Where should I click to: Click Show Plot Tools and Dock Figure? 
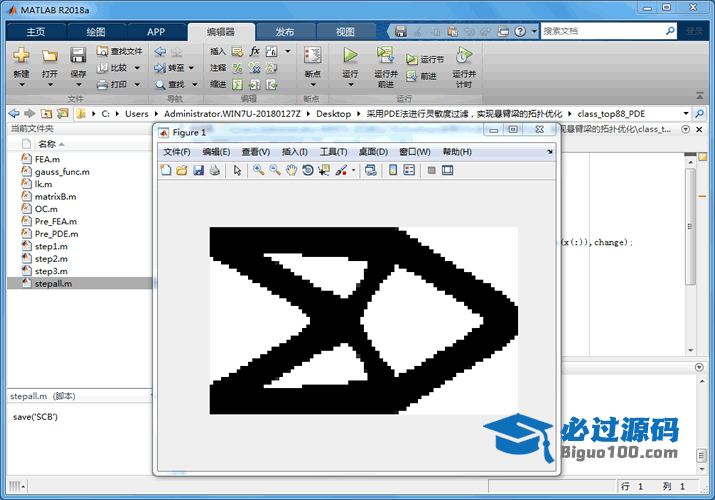click(x=448, y=170)
